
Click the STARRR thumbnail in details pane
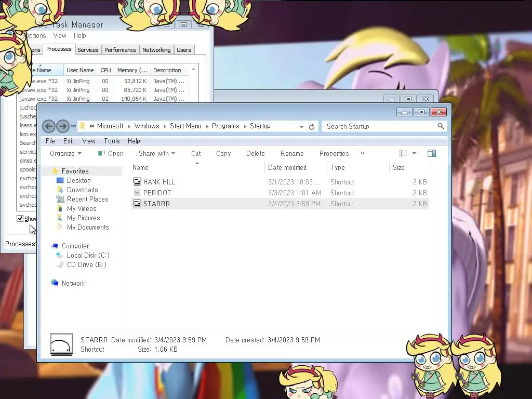point(61,344)
